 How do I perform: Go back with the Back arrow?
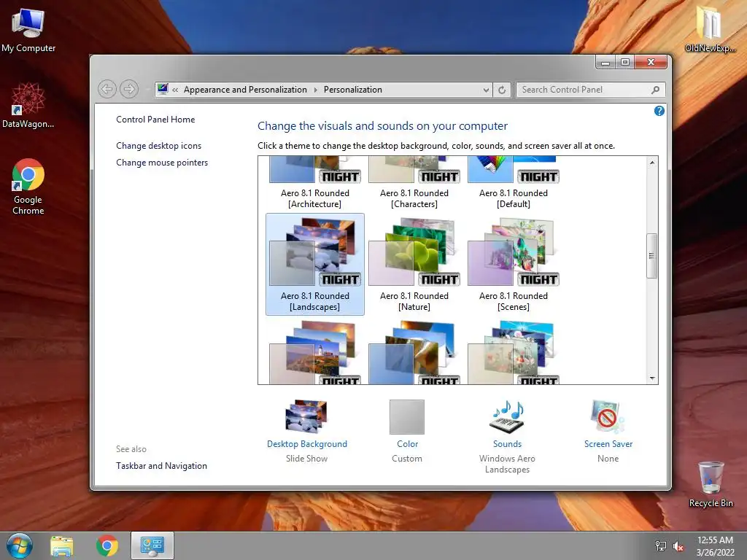pyautogui.click(x=107, y=89)
